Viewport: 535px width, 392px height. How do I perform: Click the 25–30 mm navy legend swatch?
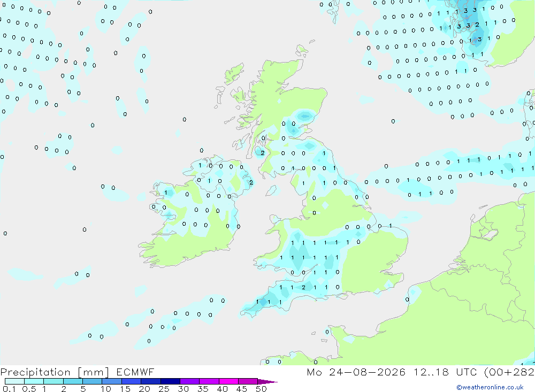click(x=170, y=381)
